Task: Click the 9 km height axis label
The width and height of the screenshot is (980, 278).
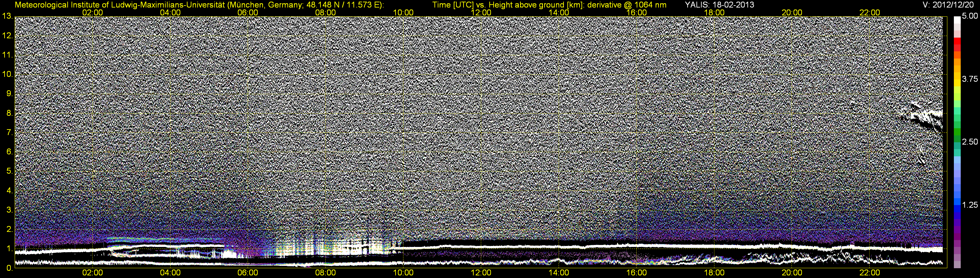Action: [x=9, y=94]
